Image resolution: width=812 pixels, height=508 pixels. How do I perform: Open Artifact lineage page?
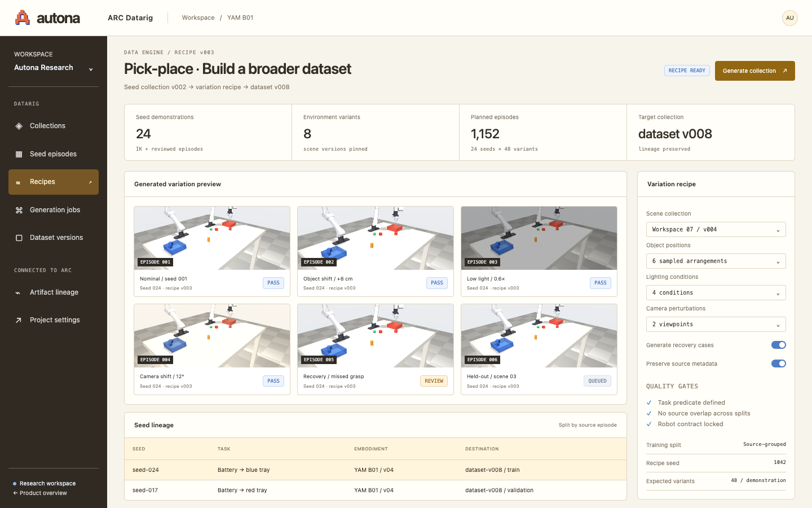(54, 292)
